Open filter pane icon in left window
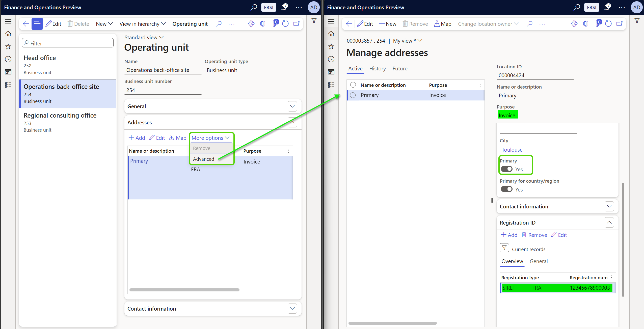644x329 pixels. pos(314,21)
